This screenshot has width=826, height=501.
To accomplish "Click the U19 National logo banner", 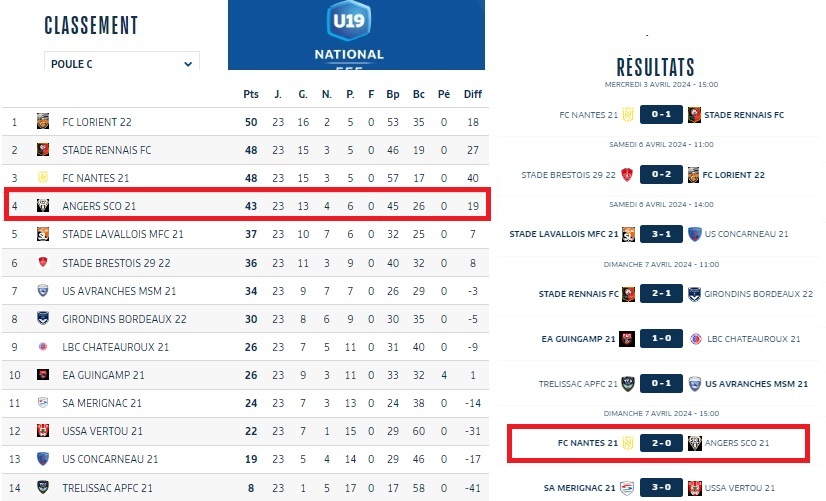I will click(x=355, y=34).
